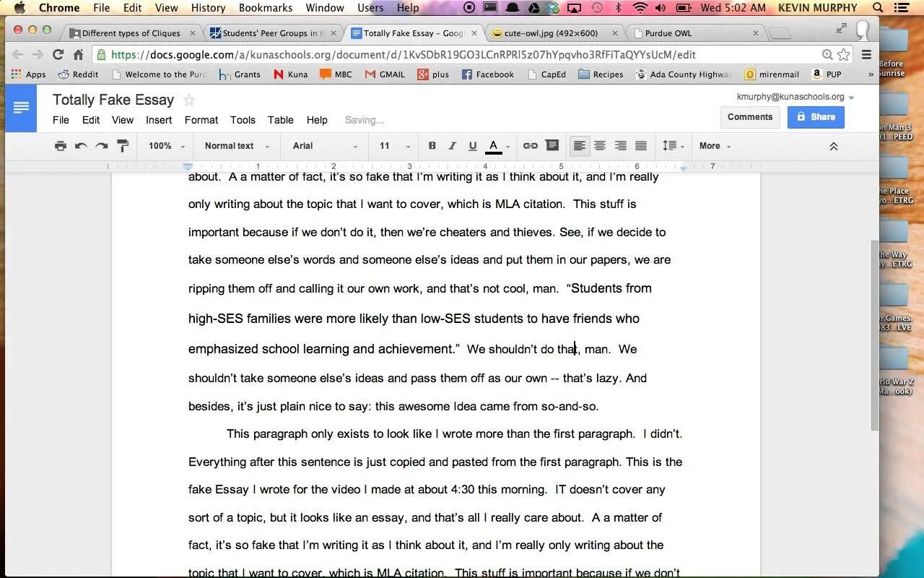Open the GMAIL bookmark

385,74
